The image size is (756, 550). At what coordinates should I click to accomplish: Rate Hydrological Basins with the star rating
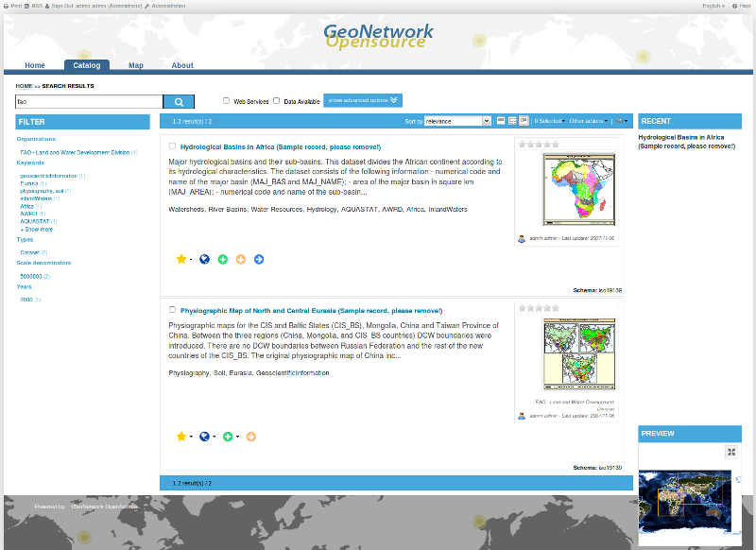pyautogui.click(x=539, y=145)
